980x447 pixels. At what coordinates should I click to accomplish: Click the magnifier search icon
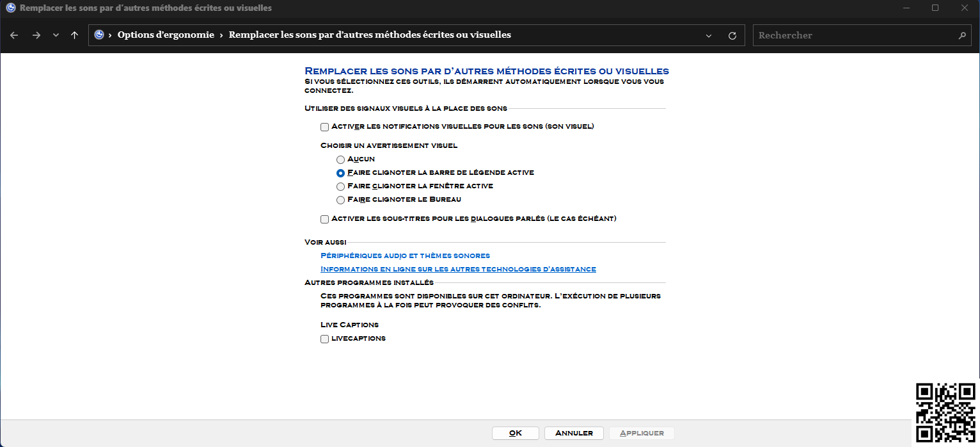pyautogui.click(x=962, y=36)
